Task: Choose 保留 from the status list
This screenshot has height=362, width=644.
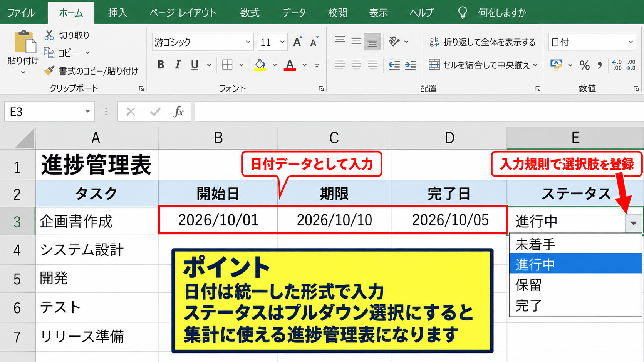Action: tap(575, 285)
